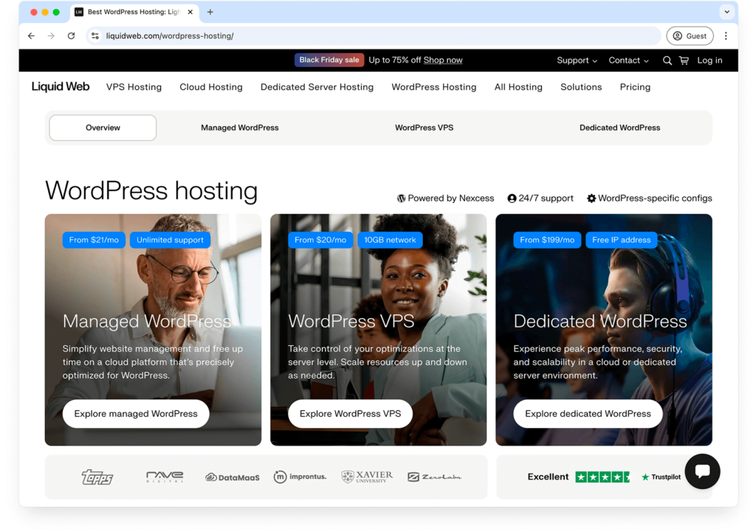
Task: Open VPS Hosting menu
Action: point(134,87)
